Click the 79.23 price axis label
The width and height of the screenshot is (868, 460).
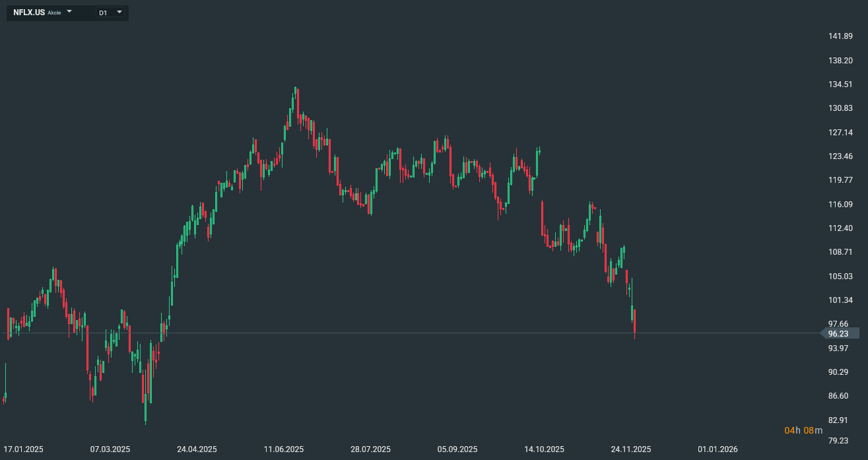pos(838,442)
